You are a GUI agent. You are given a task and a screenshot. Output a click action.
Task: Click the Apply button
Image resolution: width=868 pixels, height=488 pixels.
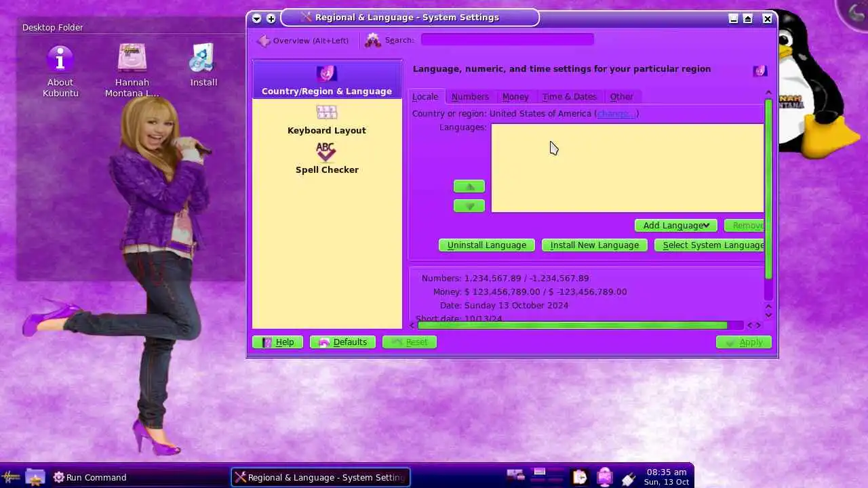point(743,342)
